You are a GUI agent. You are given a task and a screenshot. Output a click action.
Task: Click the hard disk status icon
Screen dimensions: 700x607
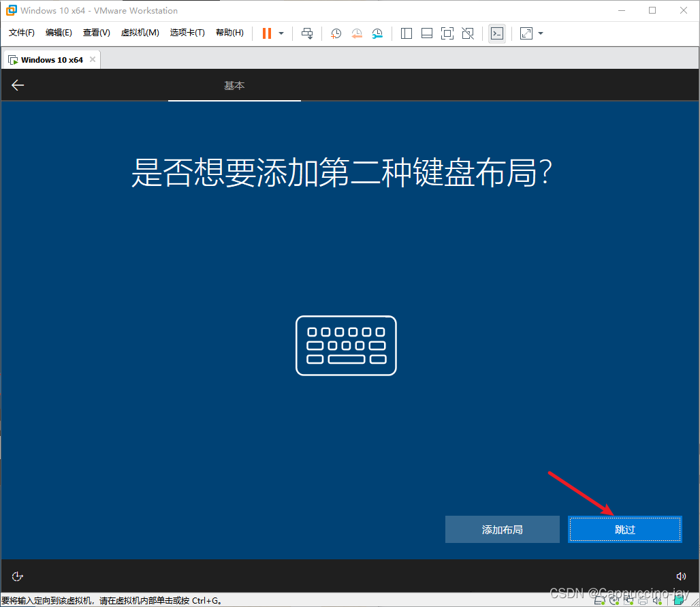[x=599, y=601]
